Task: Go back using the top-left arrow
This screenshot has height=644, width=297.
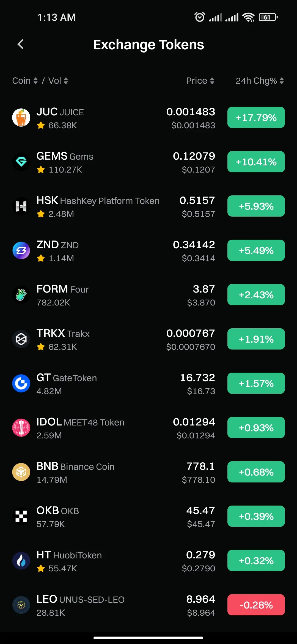Action: click(21, 44)
